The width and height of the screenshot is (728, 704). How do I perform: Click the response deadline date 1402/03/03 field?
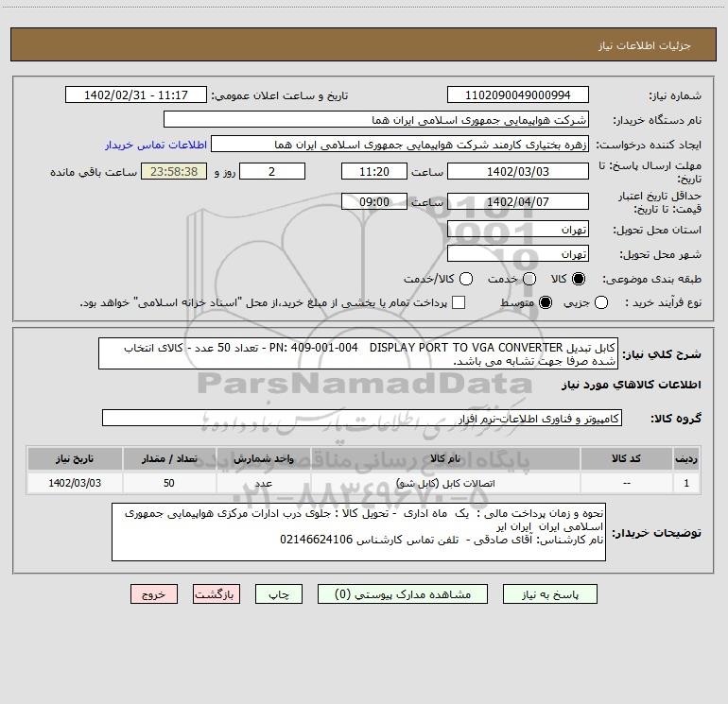(x=518, y=171)
